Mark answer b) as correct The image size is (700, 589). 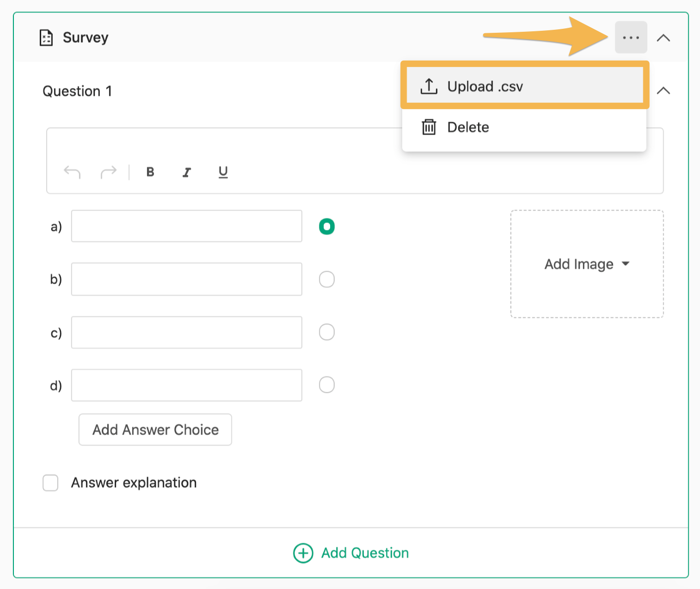point(327,279)
